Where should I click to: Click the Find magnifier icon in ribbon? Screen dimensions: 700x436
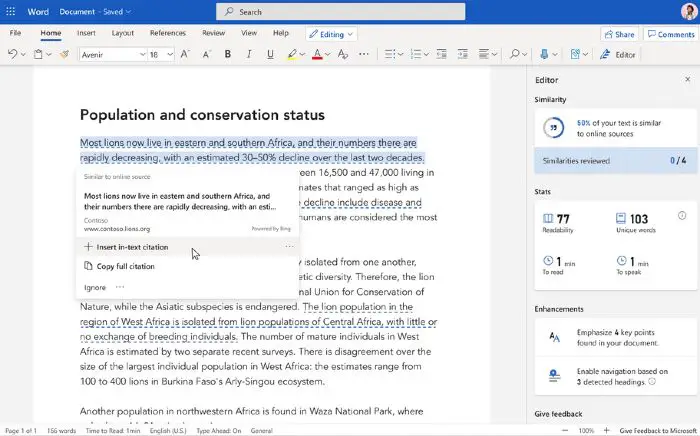(x=515, y=54)
